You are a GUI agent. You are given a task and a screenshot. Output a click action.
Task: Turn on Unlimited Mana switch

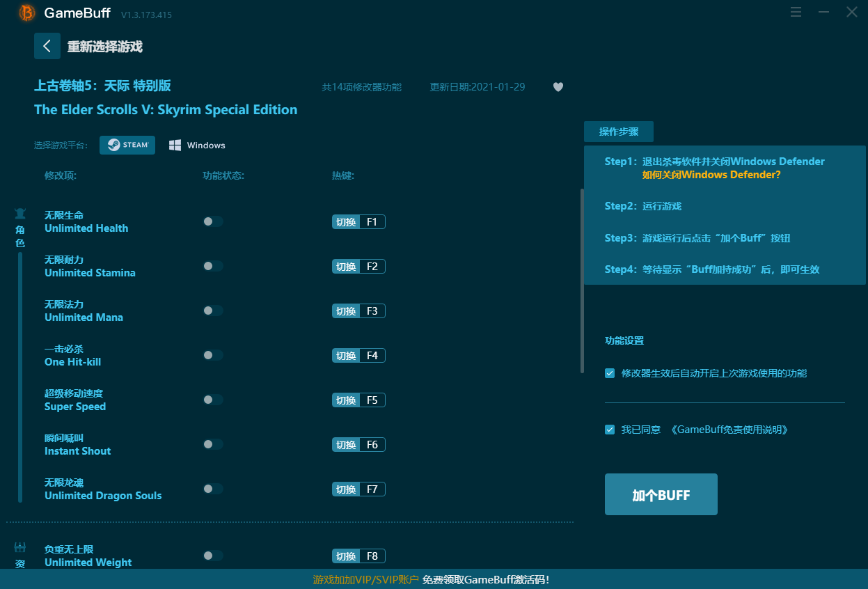(x=213, y=311)
